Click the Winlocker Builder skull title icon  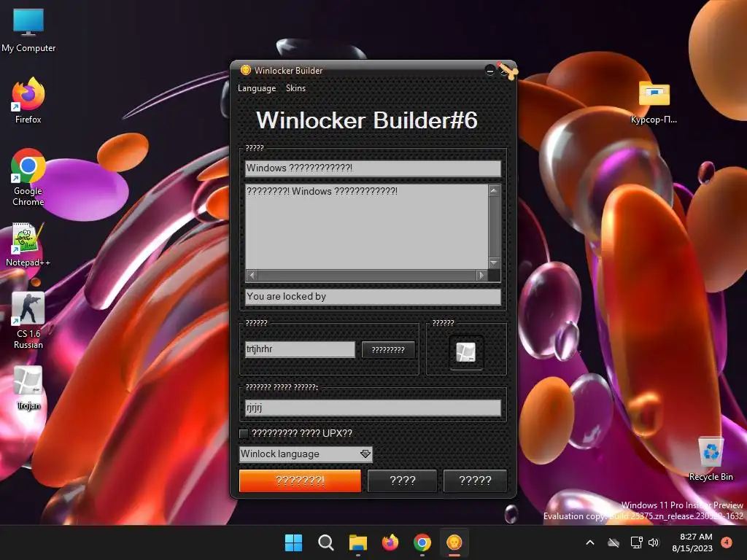(245, 70)
